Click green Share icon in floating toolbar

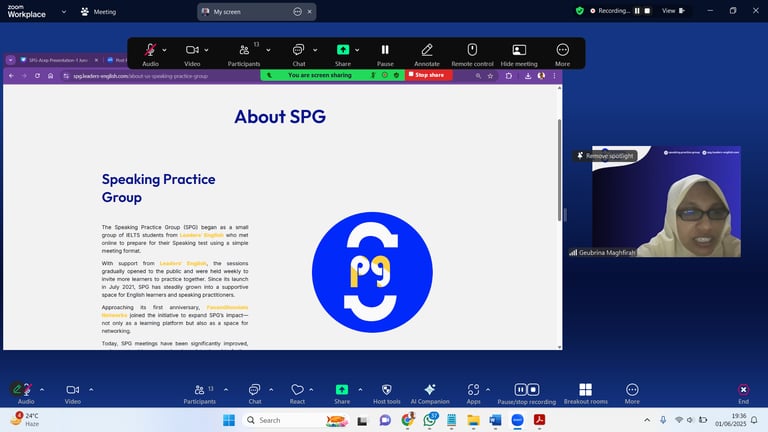pos(343,49)
